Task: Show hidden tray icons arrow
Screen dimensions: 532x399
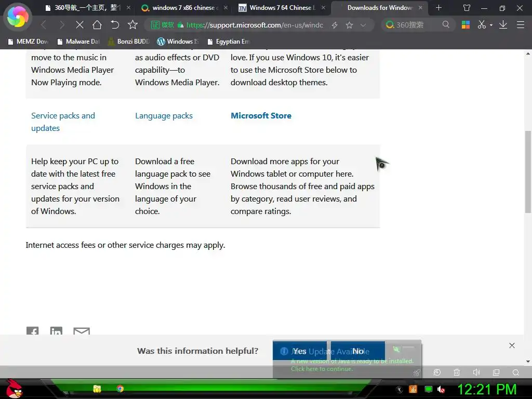Action: [x=400, y=390]
